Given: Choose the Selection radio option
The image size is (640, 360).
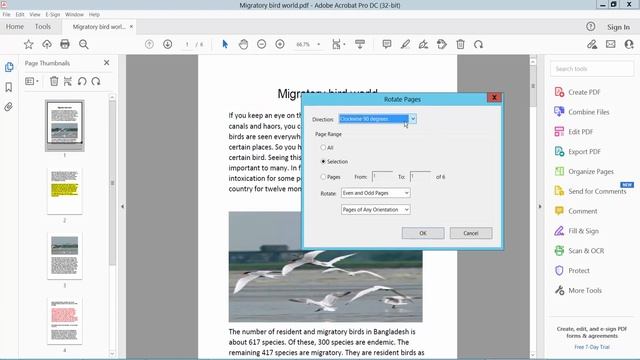Looking at the screenshot, I should tap(323, 162).
